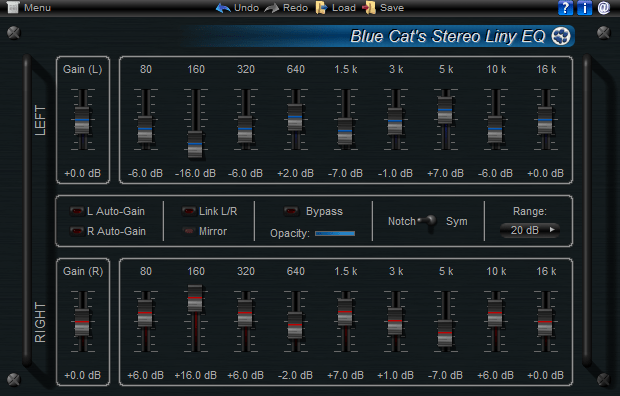Toggle R Auto-Gain LED
The image size is (620, 396).
pos(76,231)
